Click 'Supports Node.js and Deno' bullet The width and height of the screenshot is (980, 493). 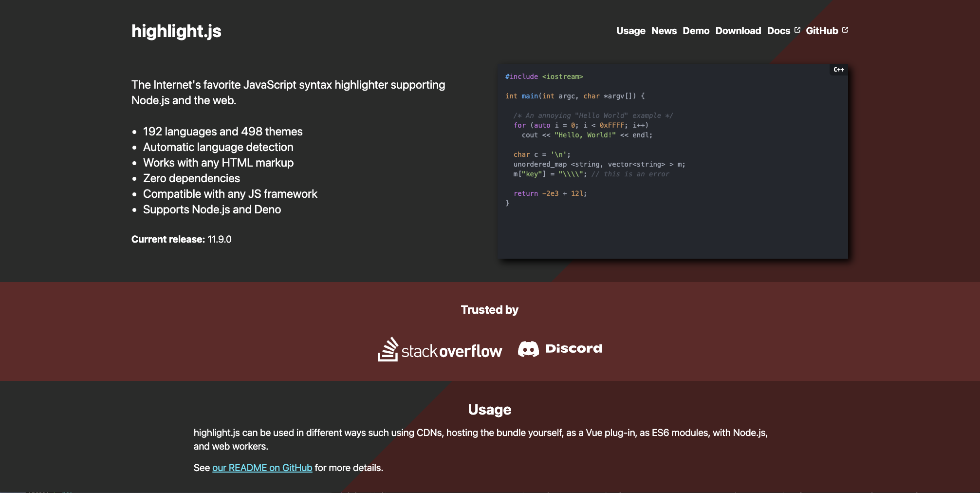tap(212, 209)
